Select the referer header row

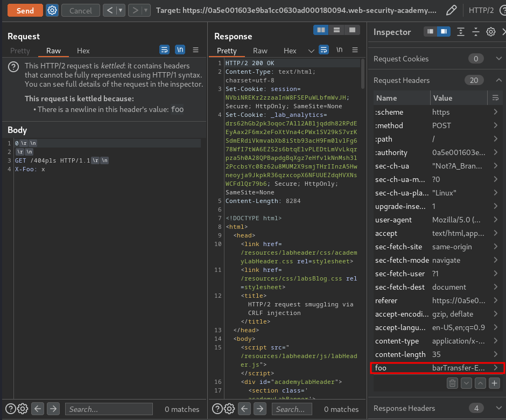pos(438,300)
